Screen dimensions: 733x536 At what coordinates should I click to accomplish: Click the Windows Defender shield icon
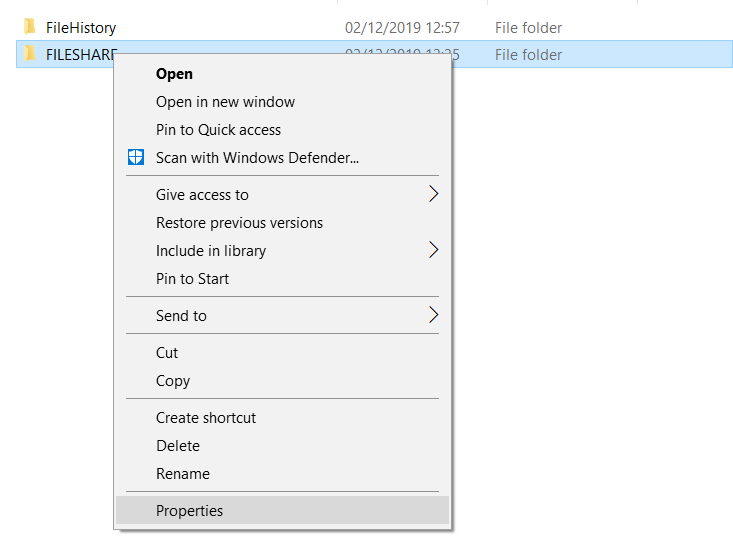(x=136, y=157)
